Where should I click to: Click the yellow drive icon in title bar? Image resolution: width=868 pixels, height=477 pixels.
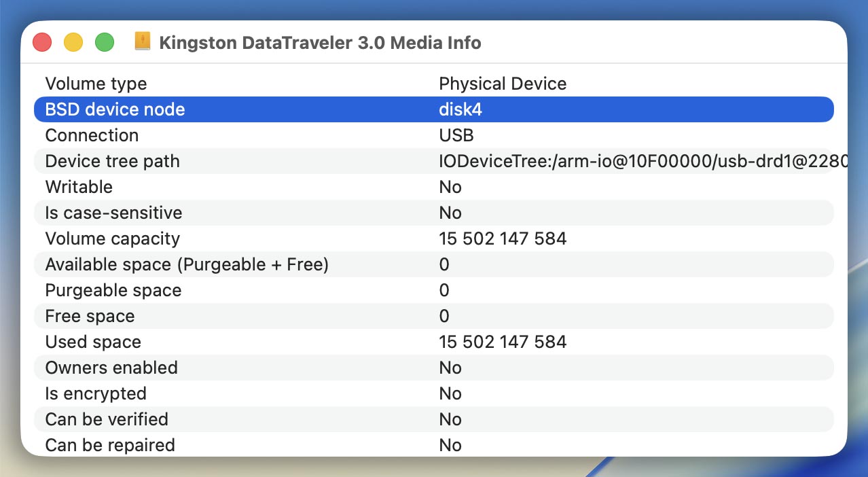(x=142, y=41)
